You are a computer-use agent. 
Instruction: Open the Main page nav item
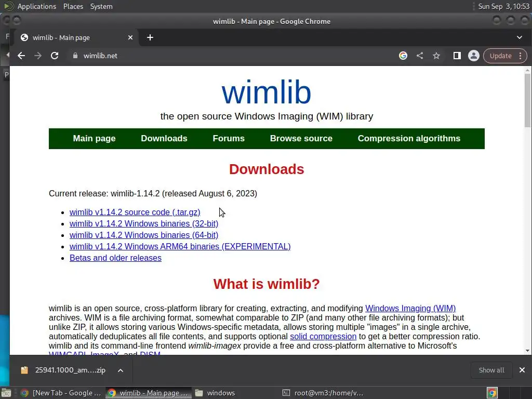click(x=95, y=138)
